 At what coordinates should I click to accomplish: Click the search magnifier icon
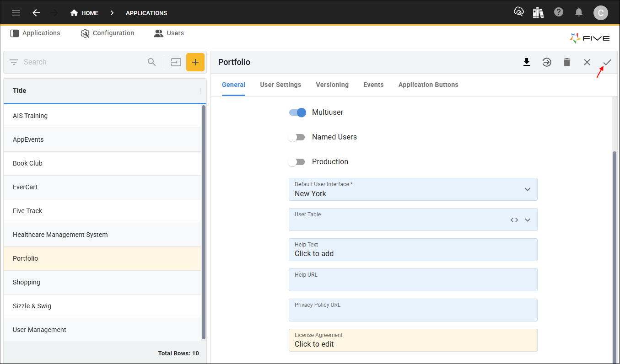(152, 62)
